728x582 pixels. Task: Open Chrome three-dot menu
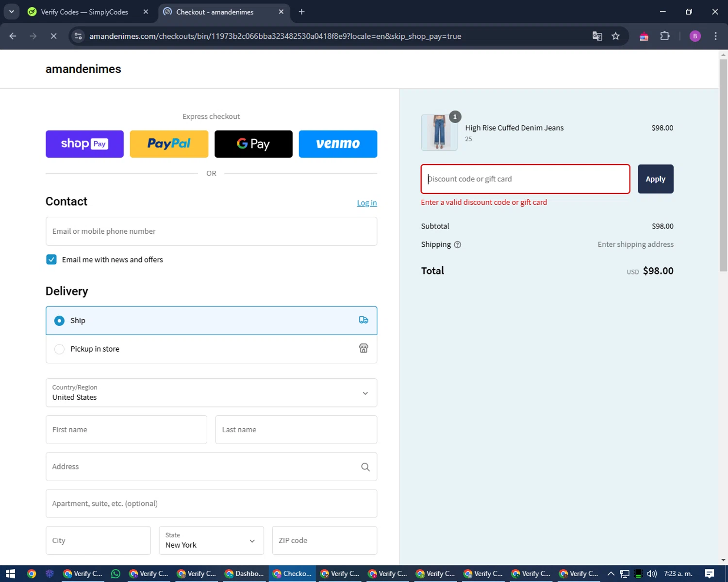point(715,36)
